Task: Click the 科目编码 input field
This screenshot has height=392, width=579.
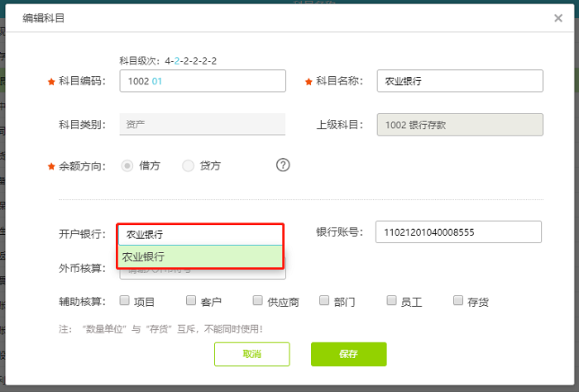Action: point(203,81)
